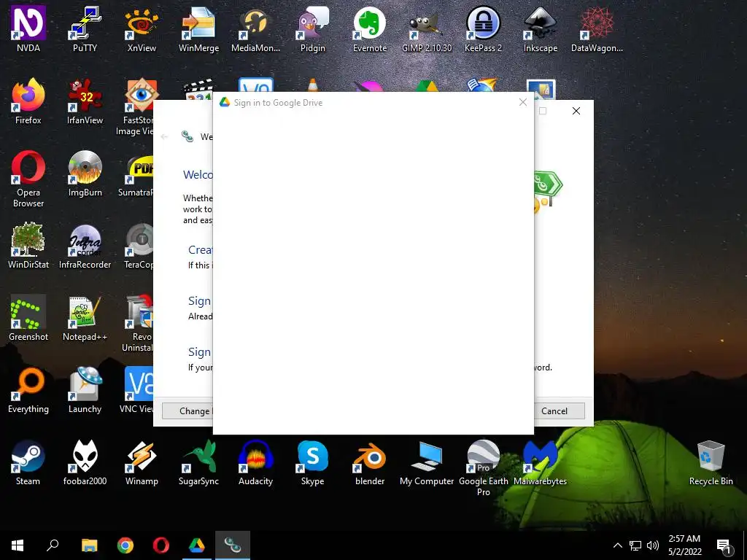Open the MediaMonkey desktop shortcut
The image size is (747, 560).
(x=255, y=28)
